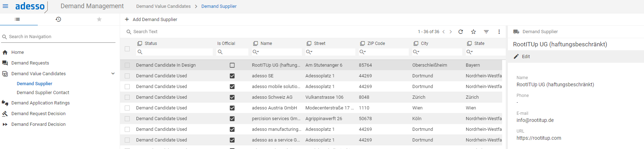Open the filter options icon
This screenshot has height=149, width=644.
pos(486,32)
